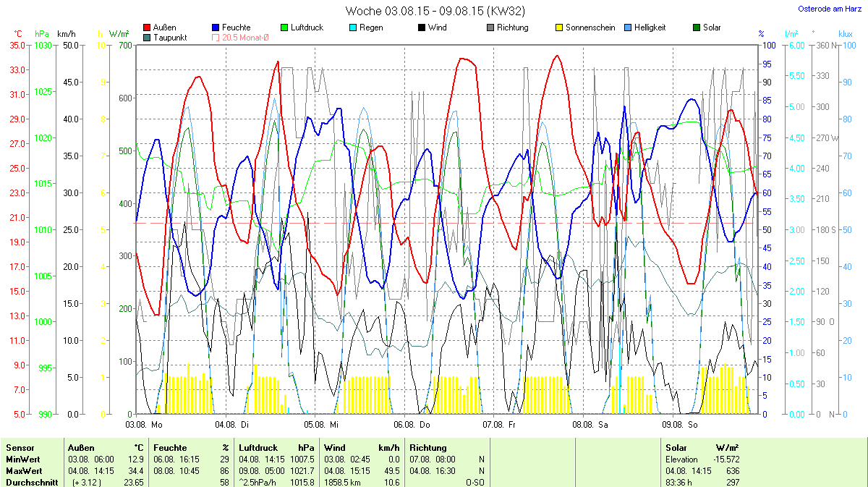Click the Luftdruck hPa column header
Image resolution: width=868 pixels, height=487 pixels.
pos(278,448)
